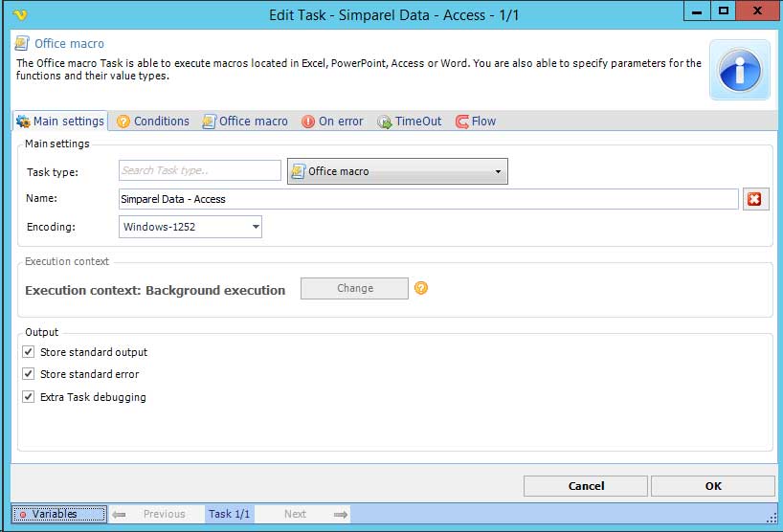Click the OK button
Image resolution: width=783 pixels, height=532 pixels.
click(x=712, y=486)
